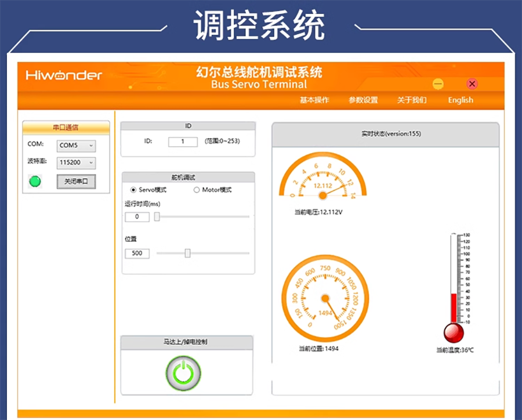Close the app with red X
The image size is (522, 420).
[x=472, y=84]
